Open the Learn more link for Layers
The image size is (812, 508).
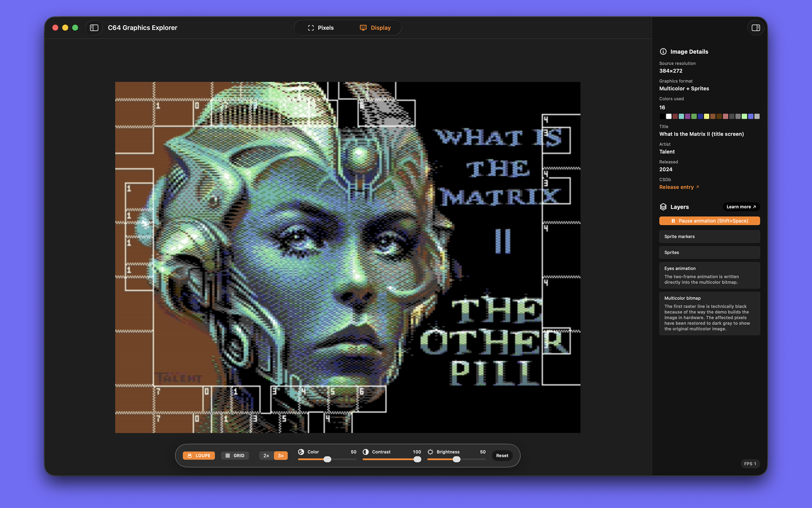click(741, 207)
